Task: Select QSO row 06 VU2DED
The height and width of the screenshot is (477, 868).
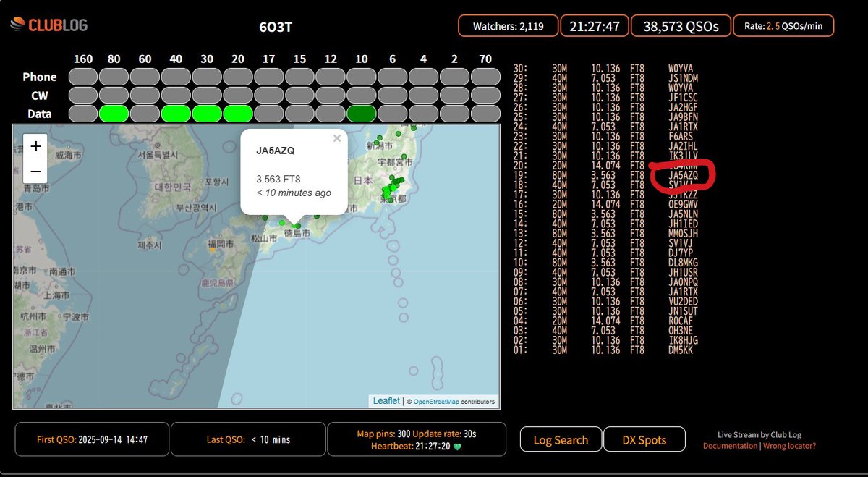Action: tap(606, 302)
